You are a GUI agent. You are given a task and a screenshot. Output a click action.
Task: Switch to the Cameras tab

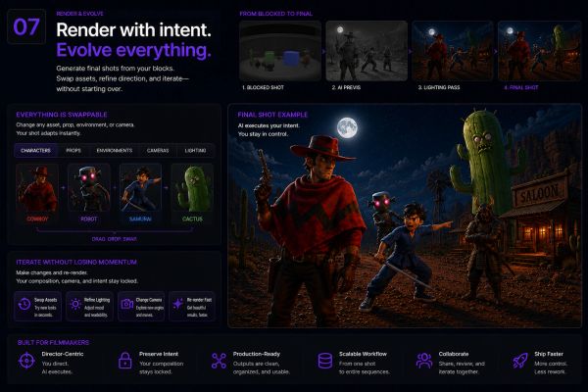[x=158, y=150]
